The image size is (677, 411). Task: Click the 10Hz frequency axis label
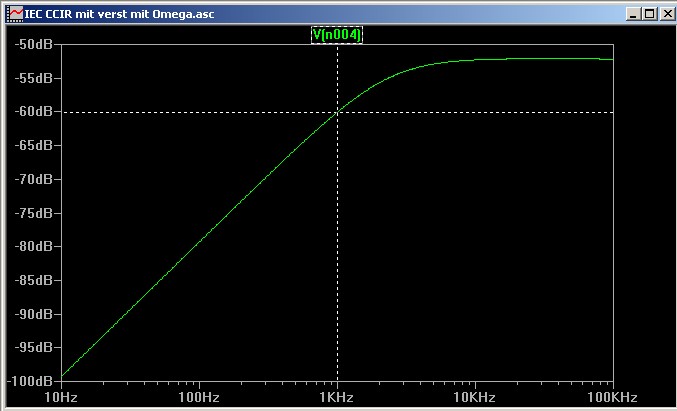[x=61, y=397]
